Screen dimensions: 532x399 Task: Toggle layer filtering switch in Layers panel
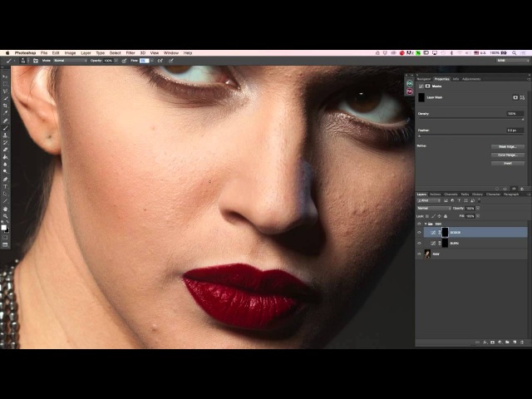click(x=479, y=200)
